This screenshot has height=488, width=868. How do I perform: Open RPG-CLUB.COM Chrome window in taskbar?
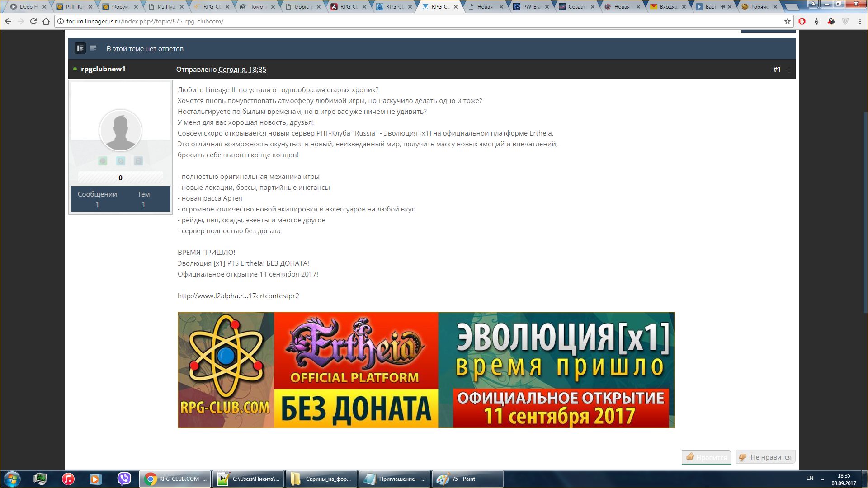175,479
